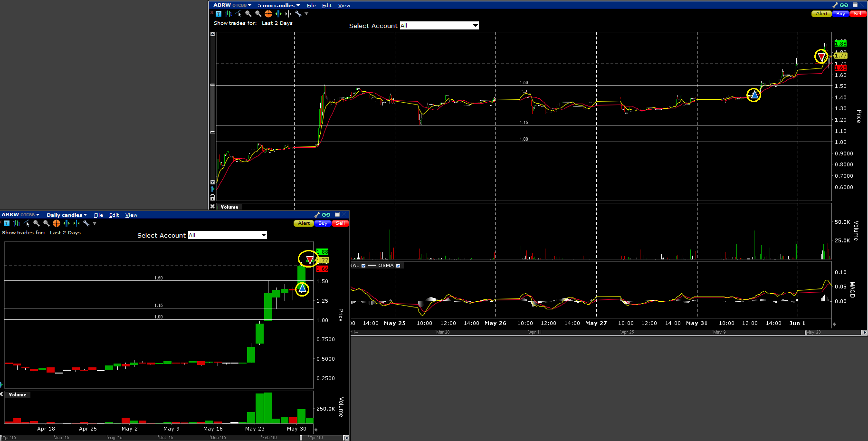Click the Alert button in Daily chart
The width and height of the screenshot is (868, 441).
(304, 223)
